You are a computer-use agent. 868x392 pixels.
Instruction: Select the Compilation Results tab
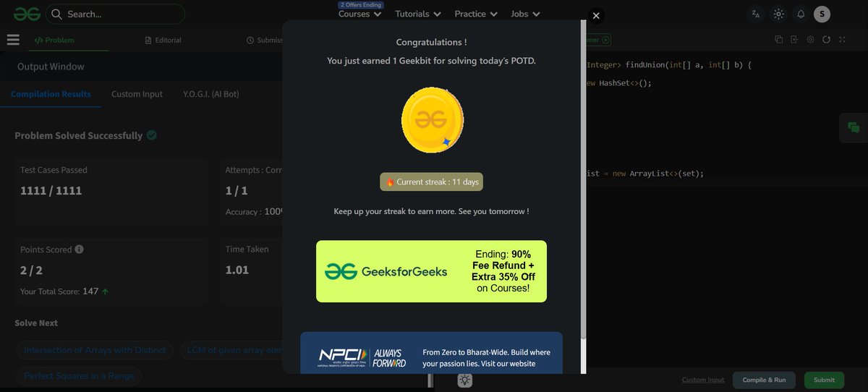tap(51, 94)
